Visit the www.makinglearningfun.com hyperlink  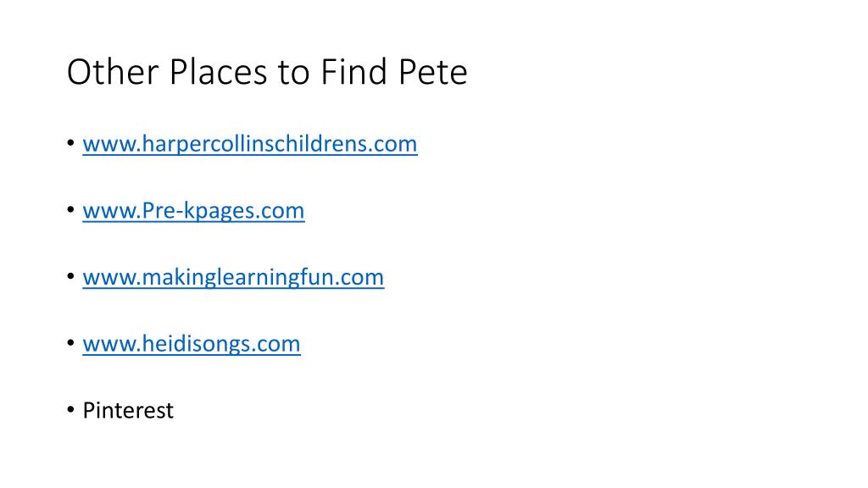[233, 277]
